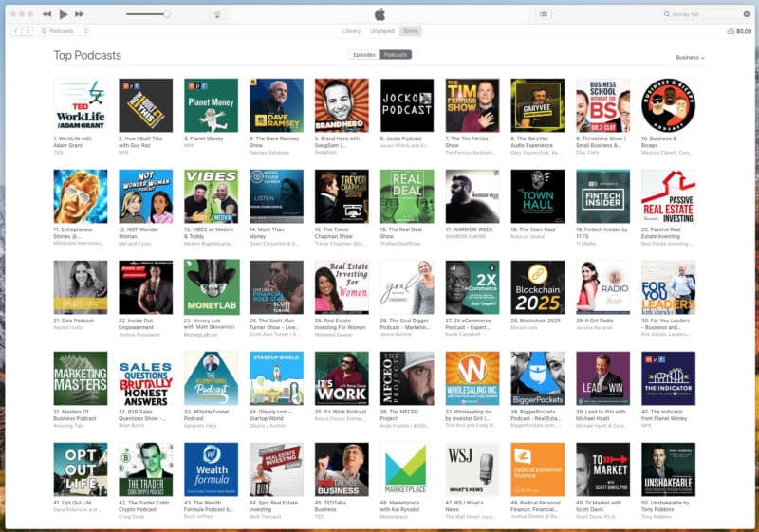
Task: Open the For You Leaders artwork
Action: tap(669, 287)
